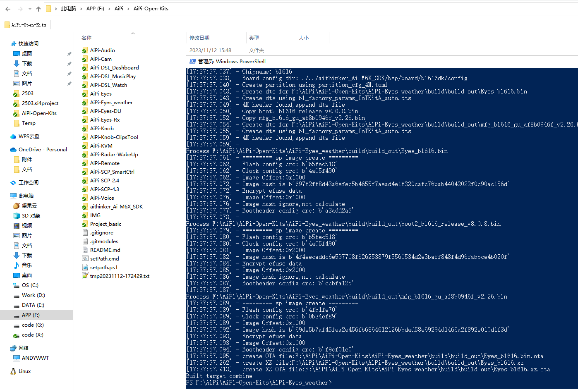Select the aithinker_Ai-M6X_SDK folder icon
Screen dimensions: 578x392
tap(85, 207)
